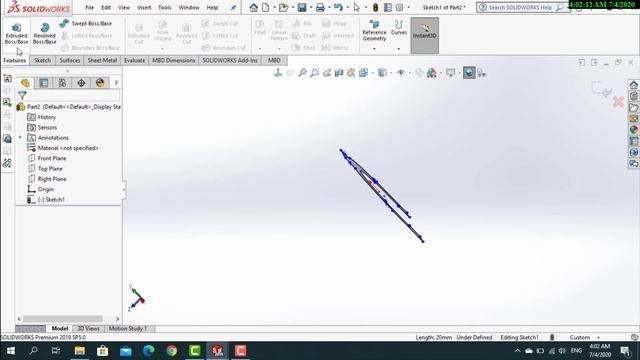Toggle the Instant3D button
Image resolution: width=640 pixels, height=360 pixels.
[424, 35]
